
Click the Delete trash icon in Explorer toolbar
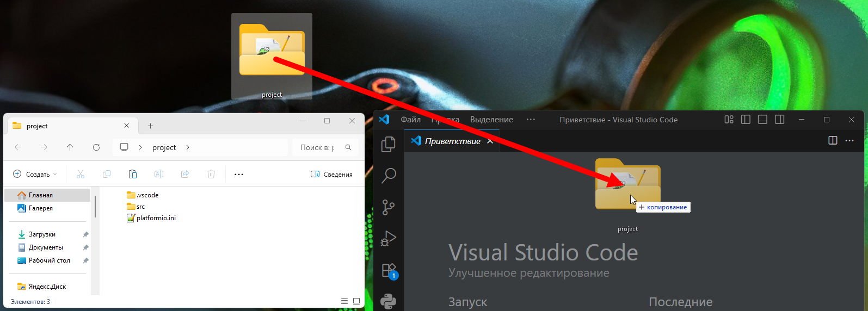(211, 174)
